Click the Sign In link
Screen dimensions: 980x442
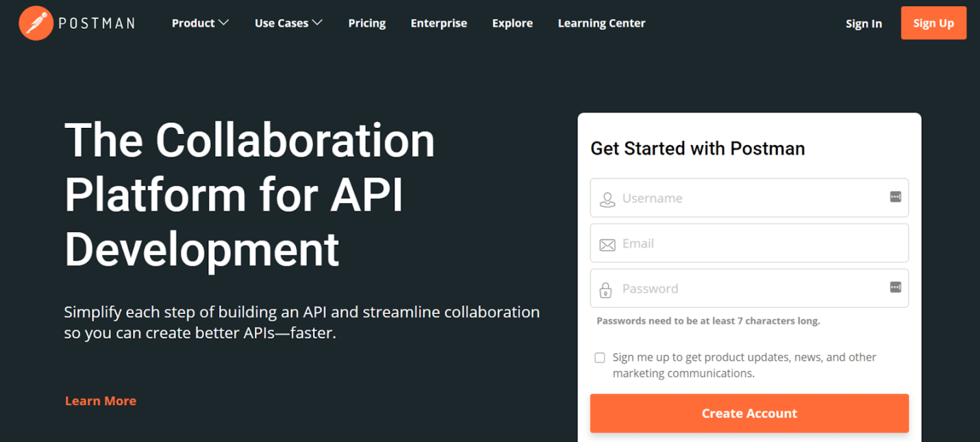coord(864,24)
